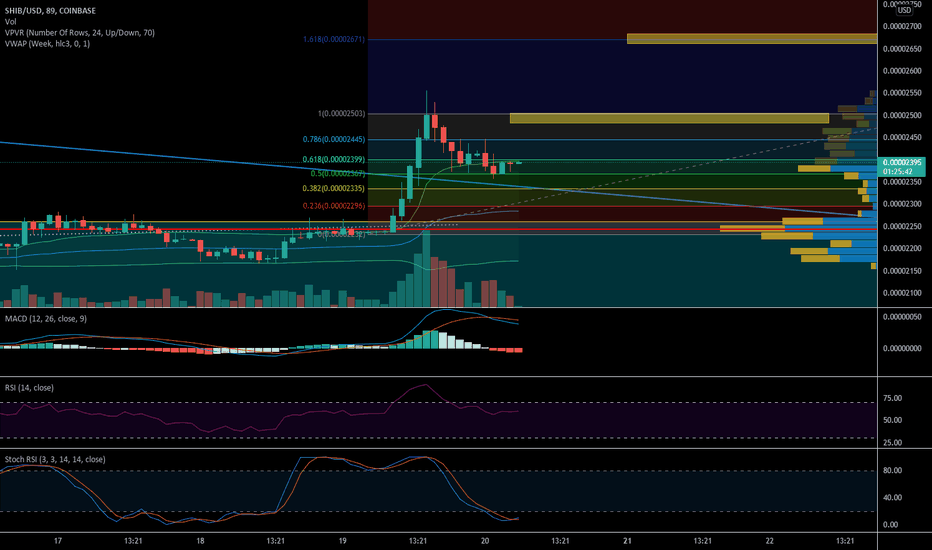Click the 0.618(0.00002399) Fibonacci label
This screenshot has height=550, width=932.
334,159
